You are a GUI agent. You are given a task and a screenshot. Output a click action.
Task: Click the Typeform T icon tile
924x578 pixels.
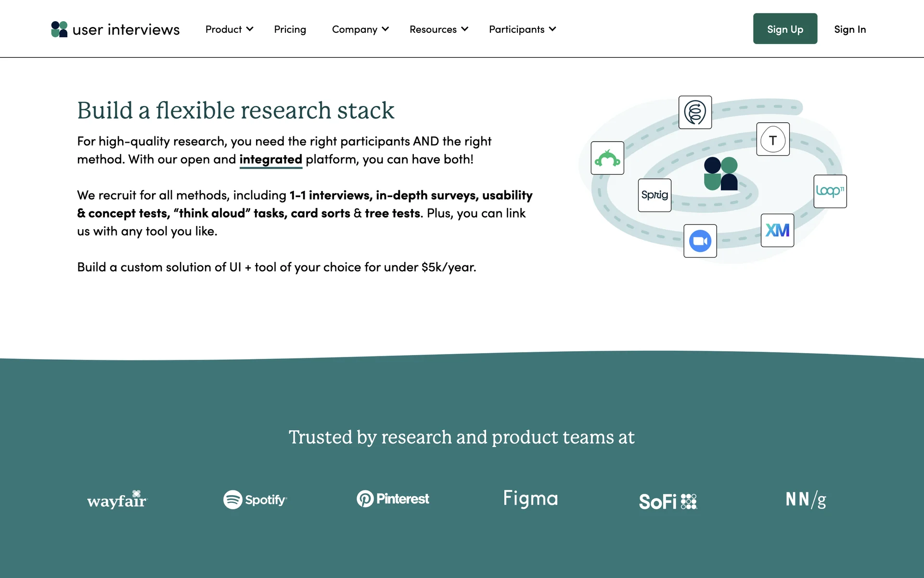coord(773,139)
